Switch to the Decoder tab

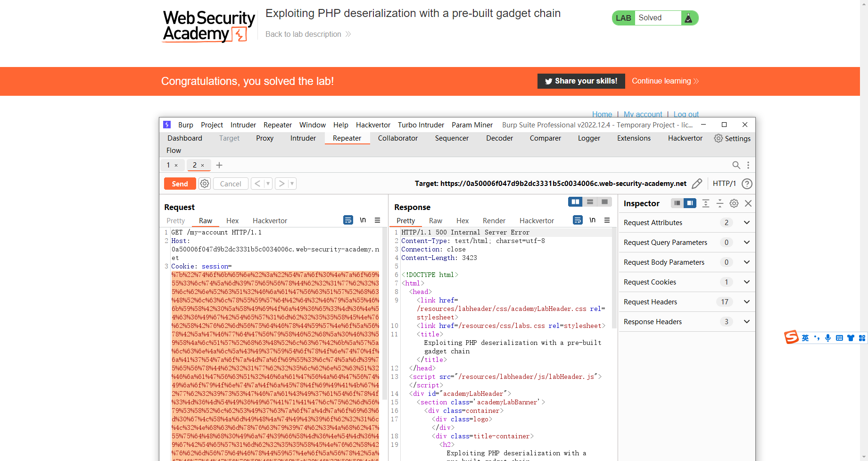[x=499, y=138]
